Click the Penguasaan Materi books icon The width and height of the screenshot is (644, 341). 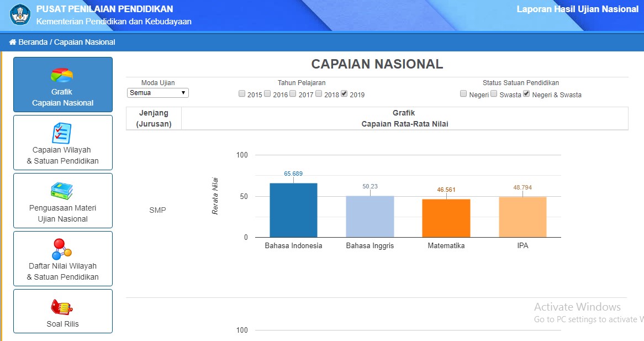[x=62, y=191]
